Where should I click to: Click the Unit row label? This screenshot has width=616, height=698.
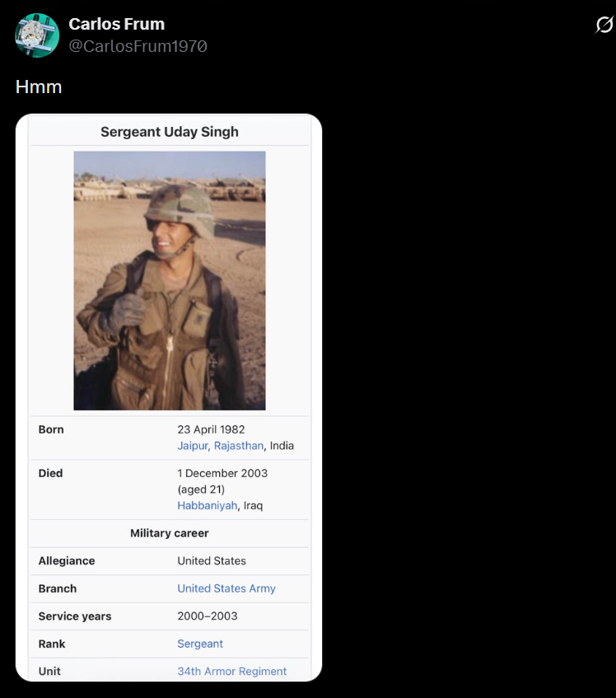[49, 672]
